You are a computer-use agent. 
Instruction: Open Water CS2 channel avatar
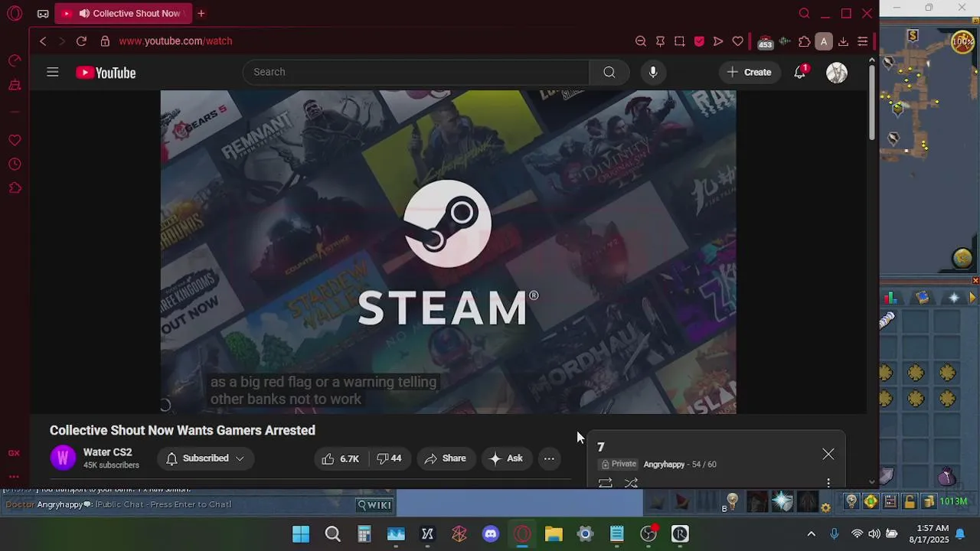click(x=63, y=458)
